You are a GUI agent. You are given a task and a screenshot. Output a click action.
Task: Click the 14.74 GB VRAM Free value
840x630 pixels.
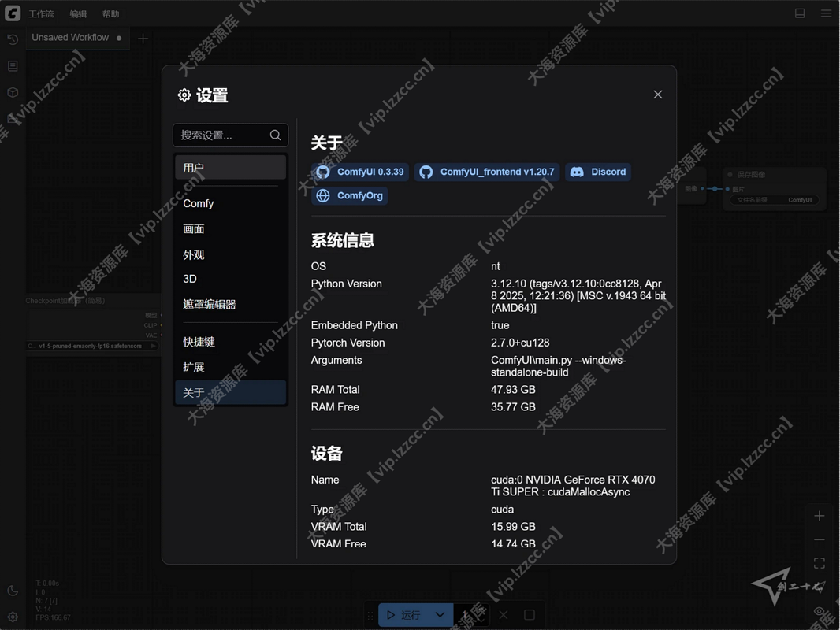[513, 544]
